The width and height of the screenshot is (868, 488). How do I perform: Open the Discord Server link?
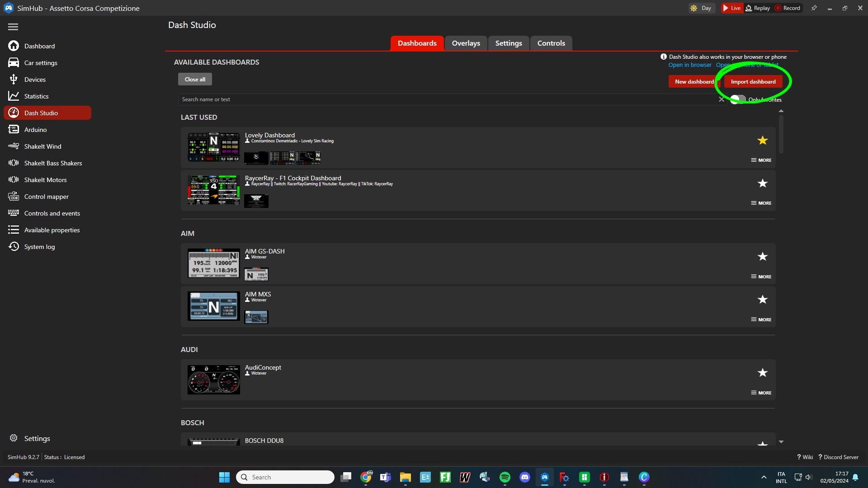[838, 457]
